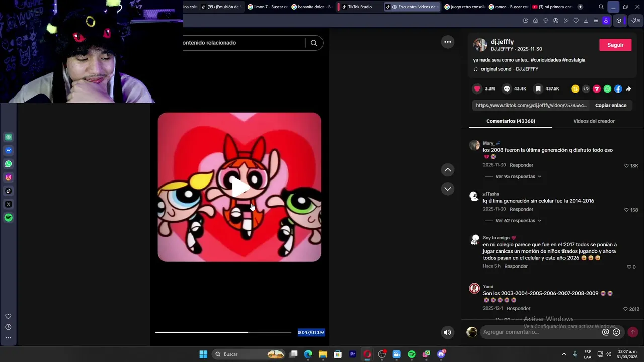Mute the video with the speaker button
The width and height of the screenshot is (644, 362).
tap(447, 332)
